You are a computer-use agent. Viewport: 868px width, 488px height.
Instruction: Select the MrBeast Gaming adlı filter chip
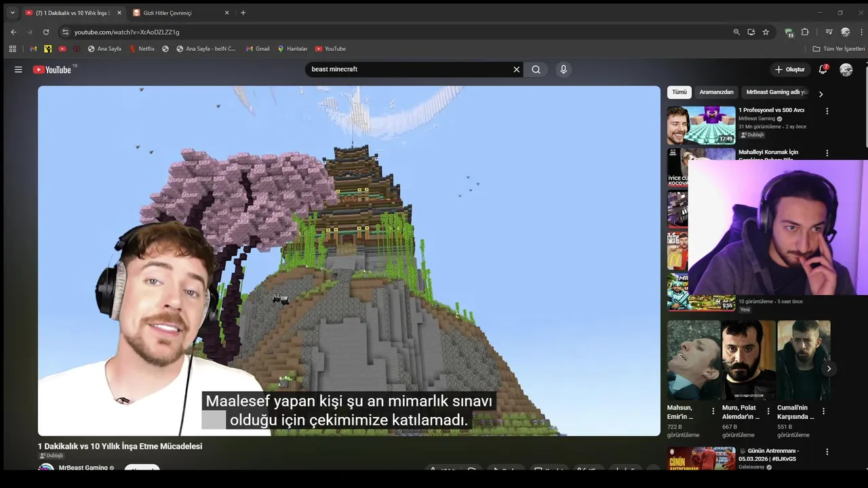coord(776,92)
